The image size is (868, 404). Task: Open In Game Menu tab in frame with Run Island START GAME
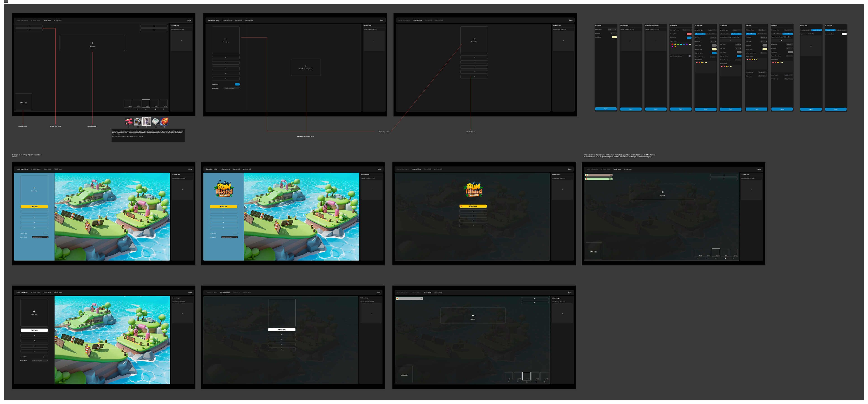pyautogui.click(x=225, y=169)
